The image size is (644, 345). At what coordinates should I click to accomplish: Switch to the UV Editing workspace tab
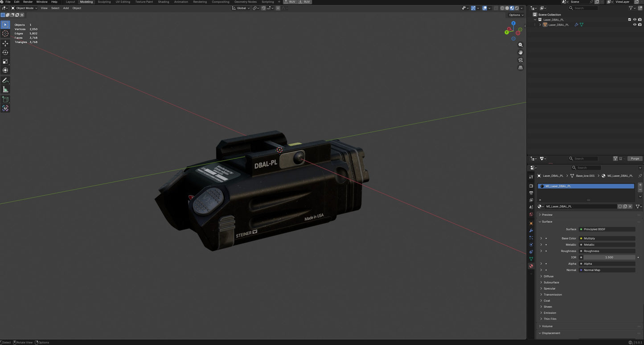click(123, 2)
